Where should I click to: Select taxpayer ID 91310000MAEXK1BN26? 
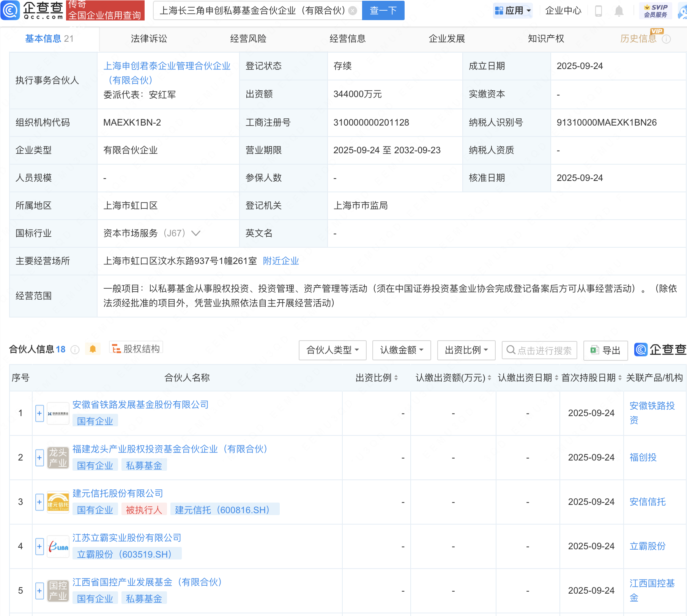coord(607,123)
